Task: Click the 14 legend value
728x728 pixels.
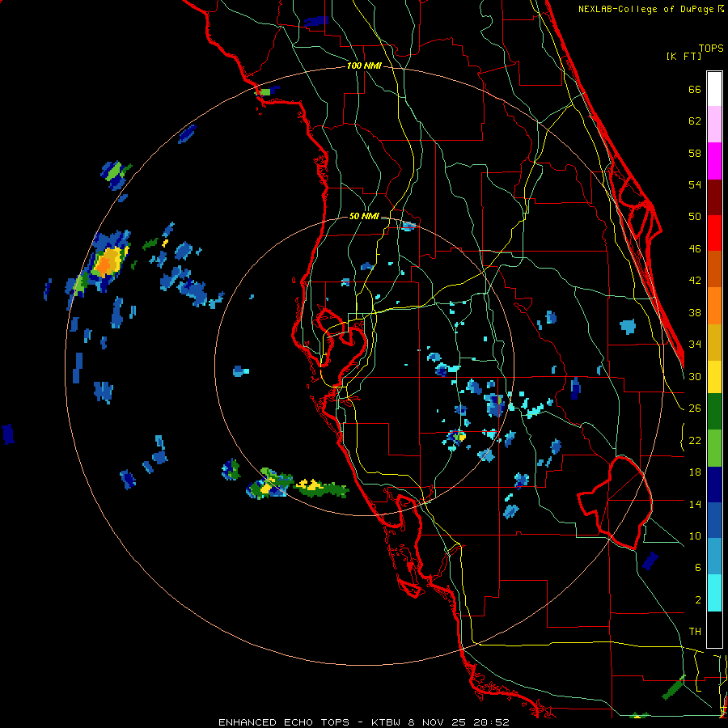Action: tap(695, 504)
